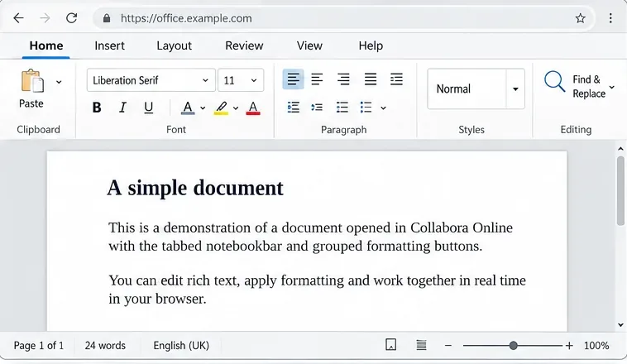This screenshot has height=364, width=627.
Task: Click the browser forward arrow
Action: click(x=45, y=18)
